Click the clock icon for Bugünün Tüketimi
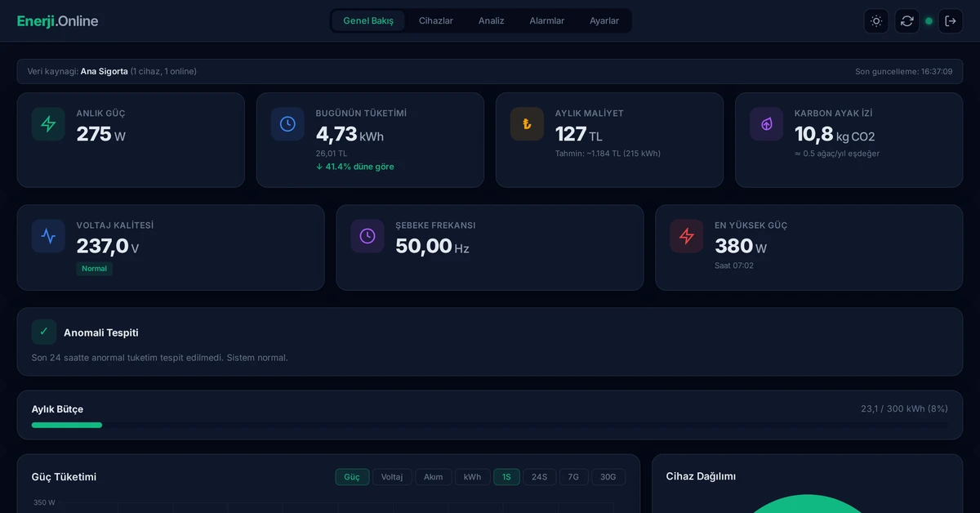Screen dimensions: 980x513 point(287,124)
